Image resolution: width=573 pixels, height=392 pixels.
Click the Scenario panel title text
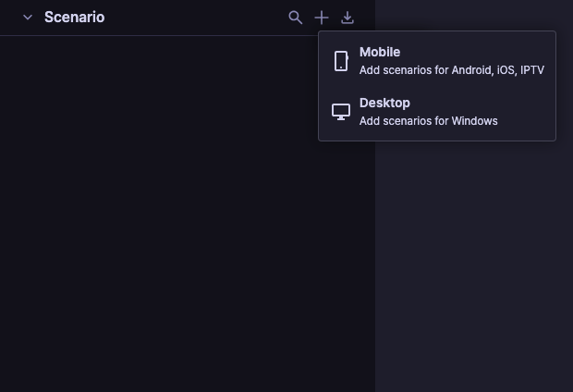pos(74,18)
